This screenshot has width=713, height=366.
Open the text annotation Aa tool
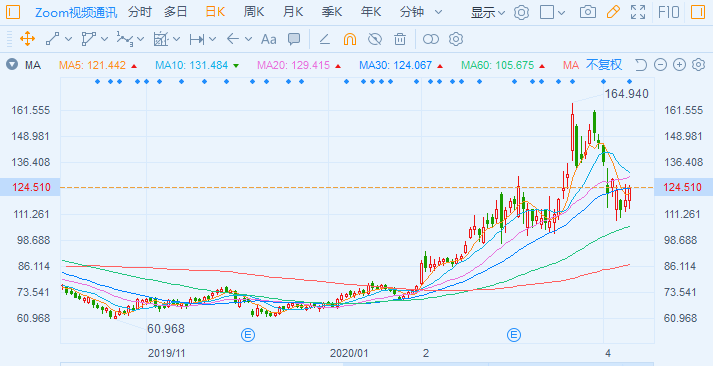click(268, 40)
